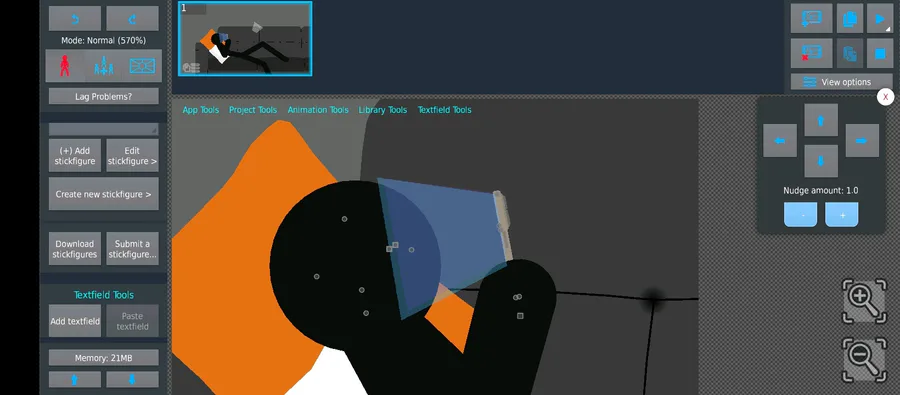Viewport: 900px width, 395px height.
Task: Click the redo arrow button
Action: pos(133,18)
